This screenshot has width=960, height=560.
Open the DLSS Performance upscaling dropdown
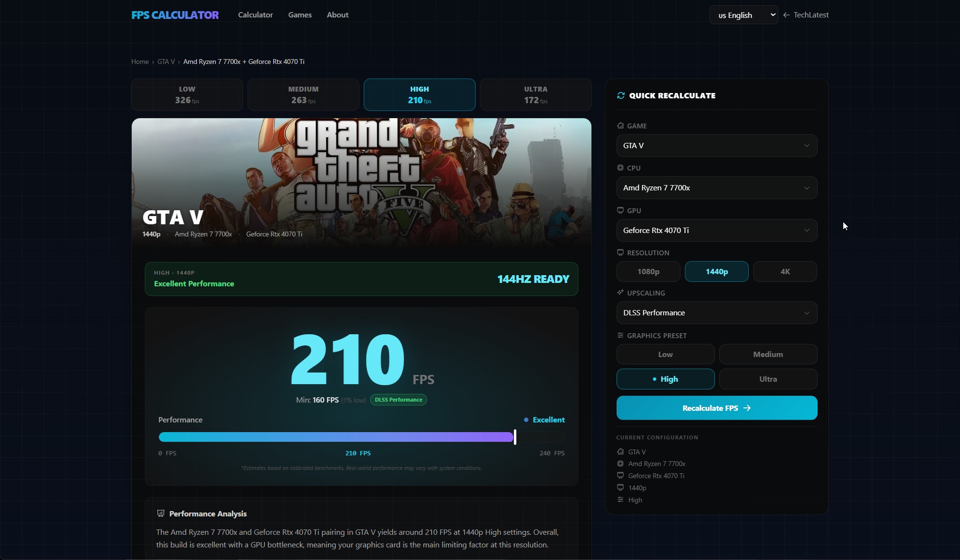tap(717, 312)
